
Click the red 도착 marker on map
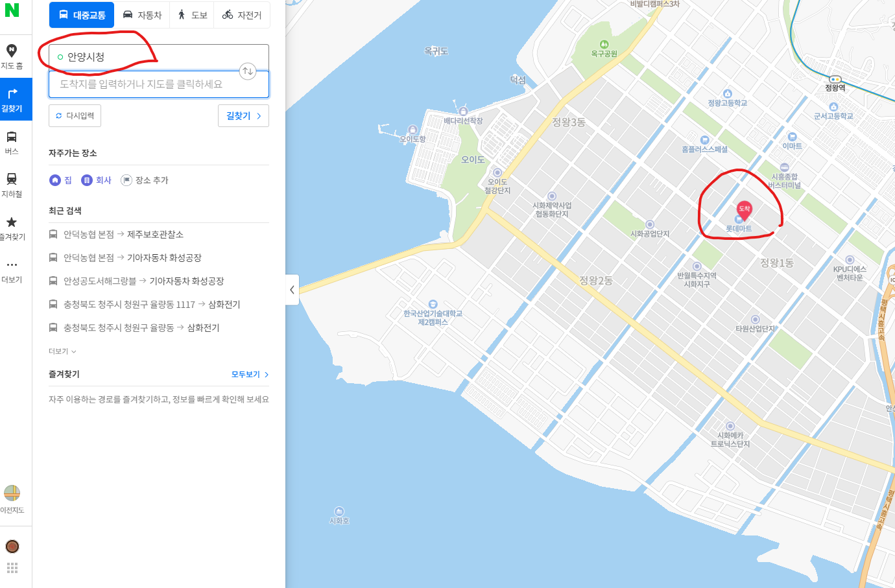click(744, 209)
